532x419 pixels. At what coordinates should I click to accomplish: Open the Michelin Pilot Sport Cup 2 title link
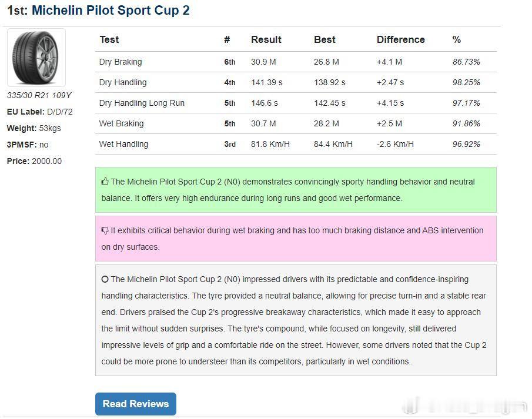[x=111, y=11]
